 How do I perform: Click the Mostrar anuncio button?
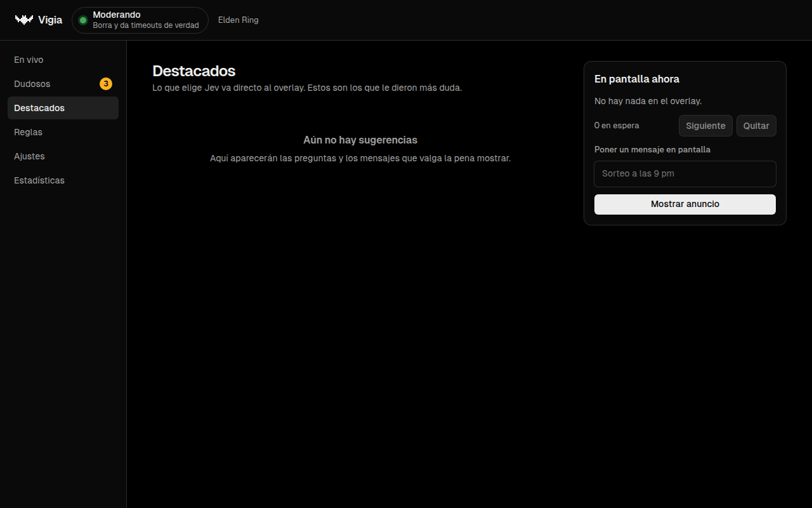point(685,204)
